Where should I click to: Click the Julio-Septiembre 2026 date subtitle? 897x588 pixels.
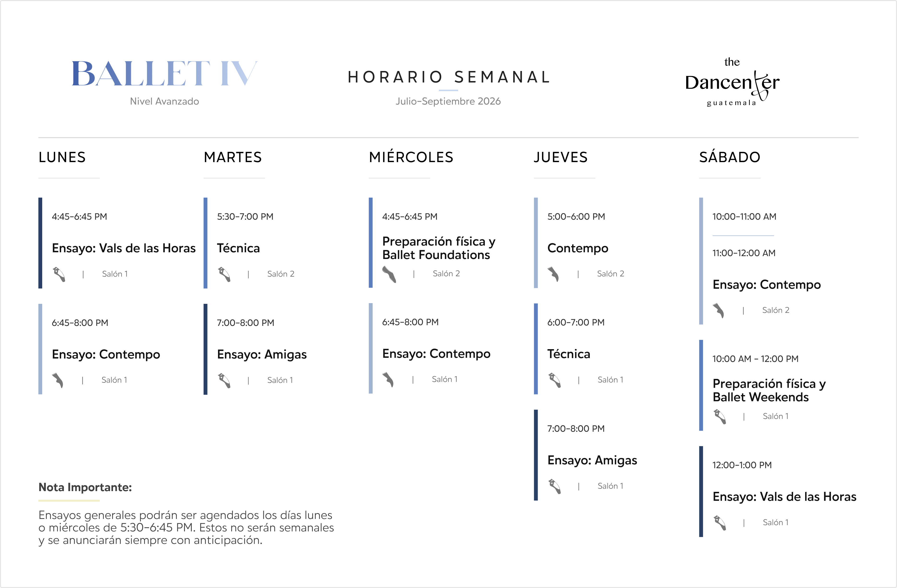pos(448,101)
